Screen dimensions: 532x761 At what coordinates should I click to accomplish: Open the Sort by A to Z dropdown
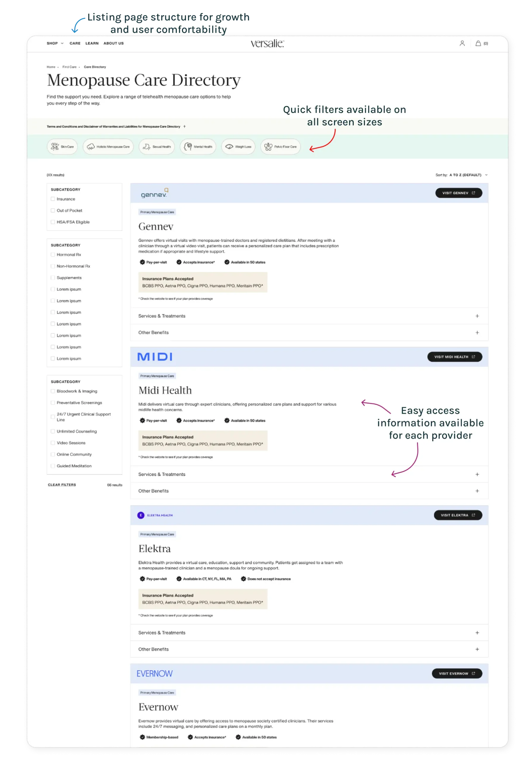(468, 175)
